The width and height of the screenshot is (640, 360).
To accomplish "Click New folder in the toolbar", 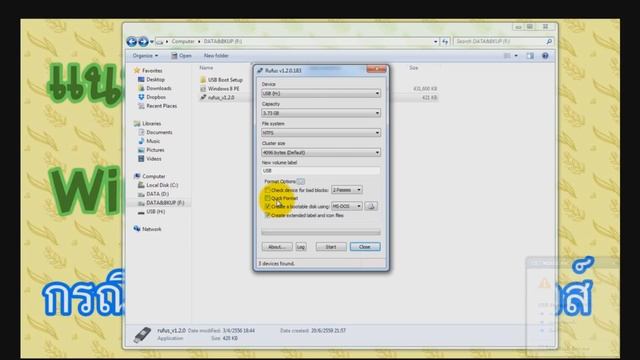I will tap(216, 56).
